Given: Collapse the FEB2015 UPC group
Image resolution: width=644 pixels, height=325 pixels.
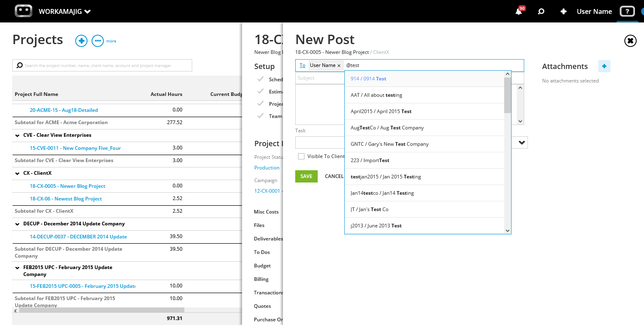Looking at the screenshot, I should (17, 268).
